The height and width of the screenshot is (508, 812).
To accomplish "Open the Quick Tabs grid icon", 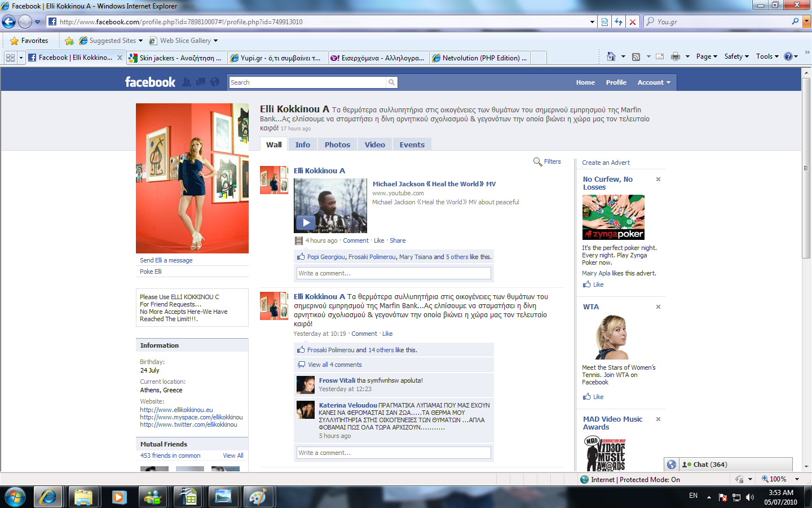I will coord(10,58).
